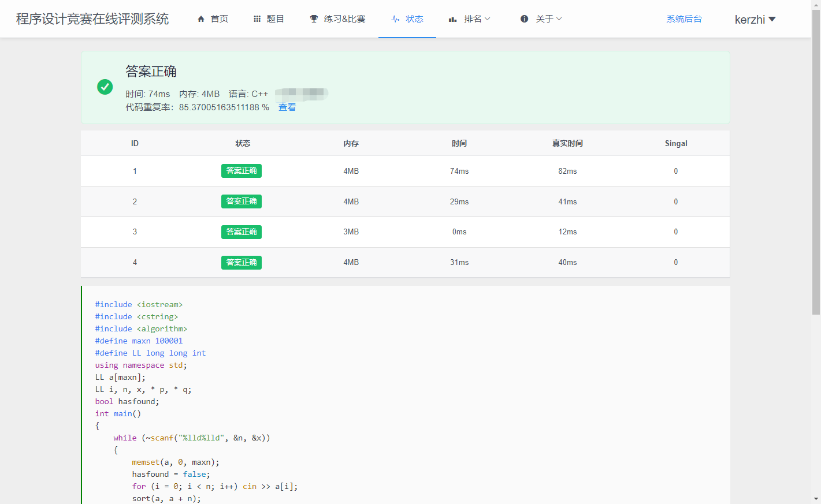The image size is (821, 504).
Task: Click the pulse icon beside 状态
Action: click(x=395, y=19)
